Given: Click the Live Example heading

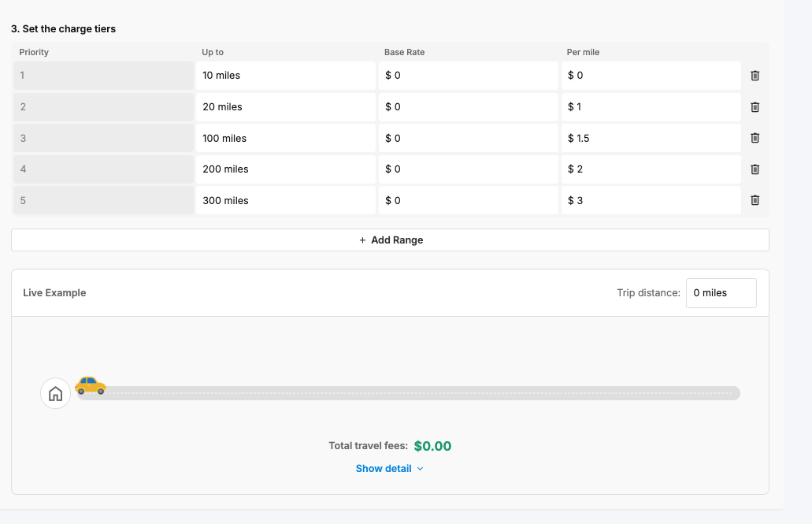Looking at the screenshot, I should [x=54, y=293].
